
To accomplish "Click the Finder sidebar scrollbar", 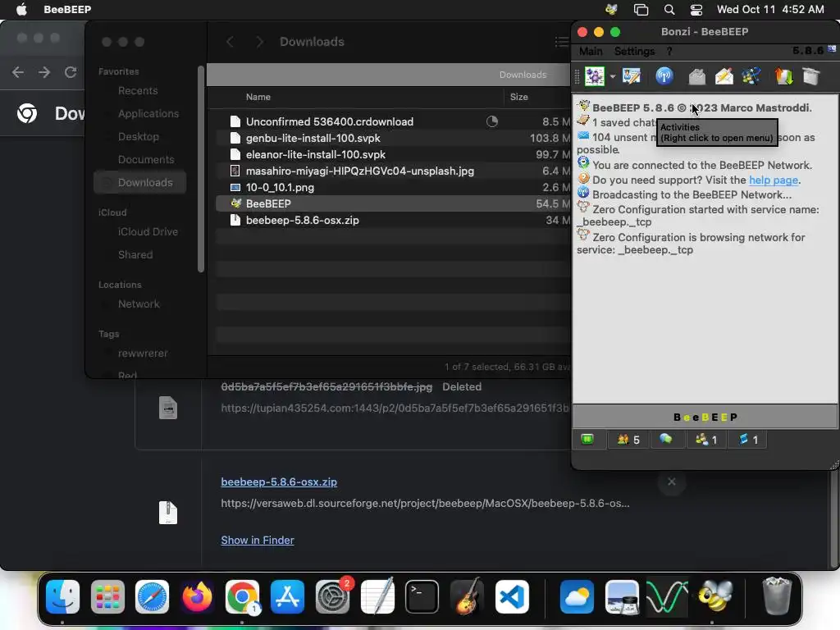I will (201, 169).
